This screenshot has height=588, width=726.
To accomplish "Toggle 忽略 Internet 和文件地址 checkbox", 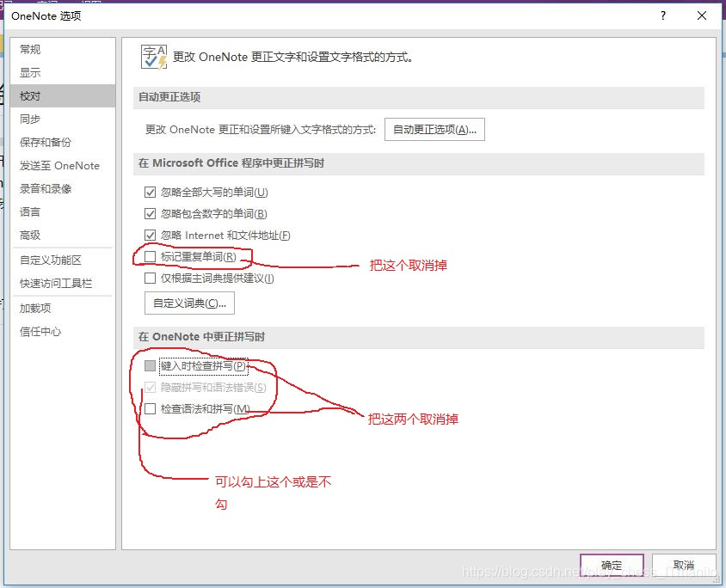I will 150,235.
